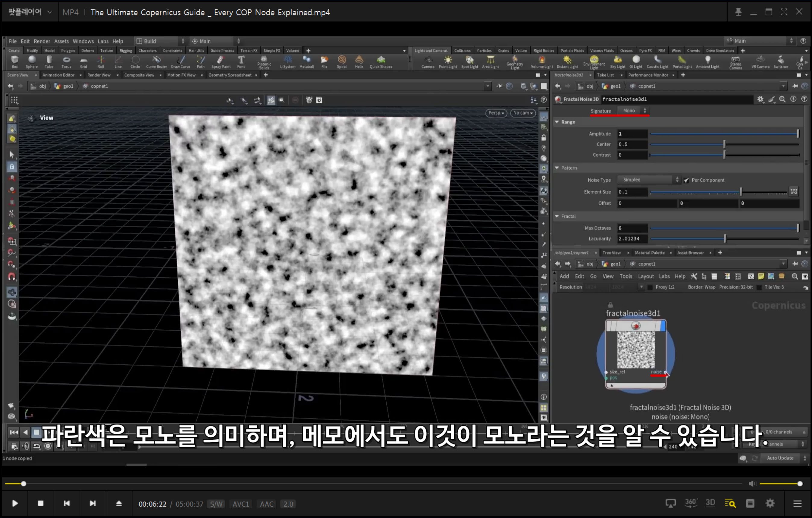Add a Camera from the lights shelf
The height and width of the screenshot is (518, 812).
pyautogui.click(x=428, y=62)
